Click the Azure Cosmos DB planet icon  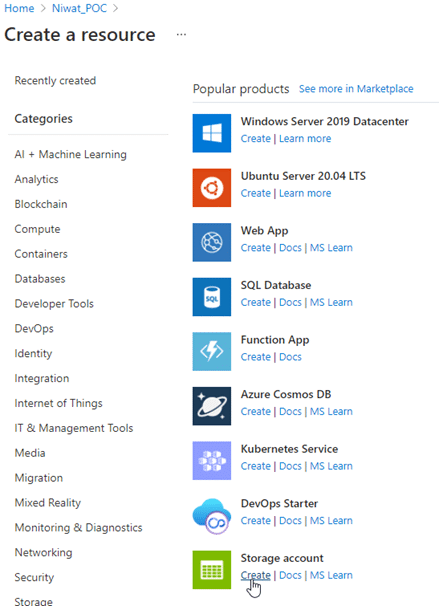tap(212, 406)
